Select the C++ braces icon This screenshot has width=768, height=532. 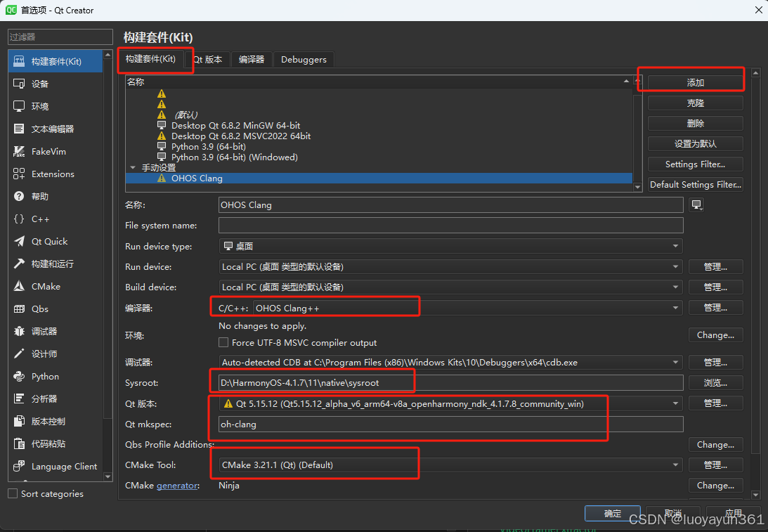click(x=19, y=219)
